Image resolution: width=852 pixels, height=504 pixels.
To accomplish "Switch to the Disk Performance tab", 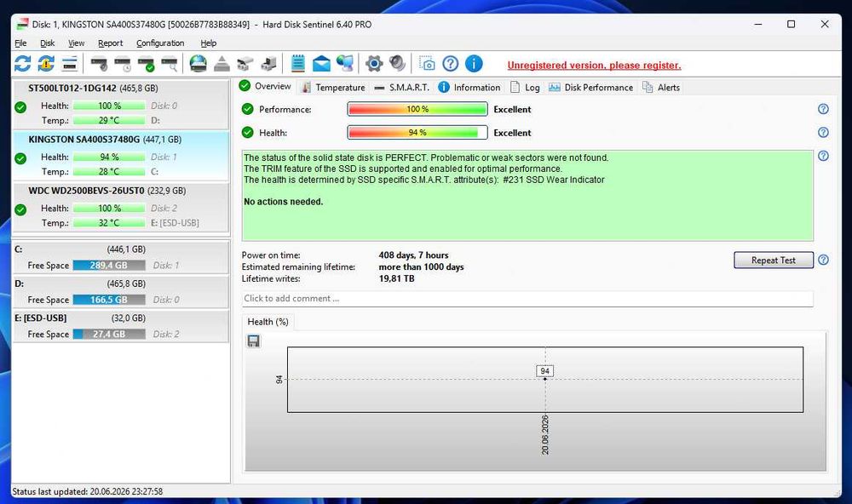I will [591, 88].
